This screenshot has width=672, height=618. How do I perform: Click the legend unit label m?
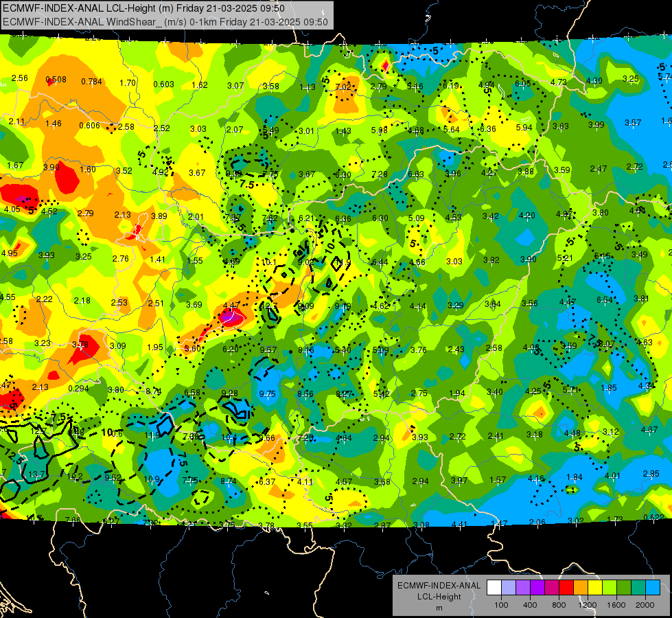click(439, 608)
